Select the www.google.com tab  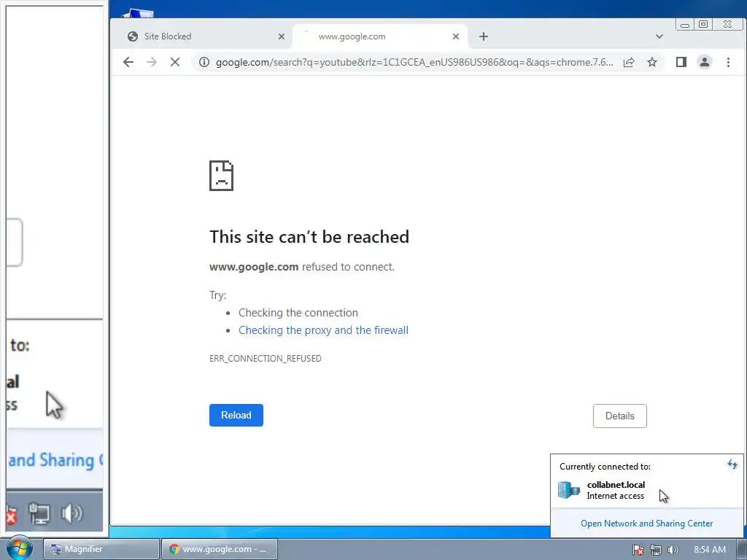[x=380, y=36]
